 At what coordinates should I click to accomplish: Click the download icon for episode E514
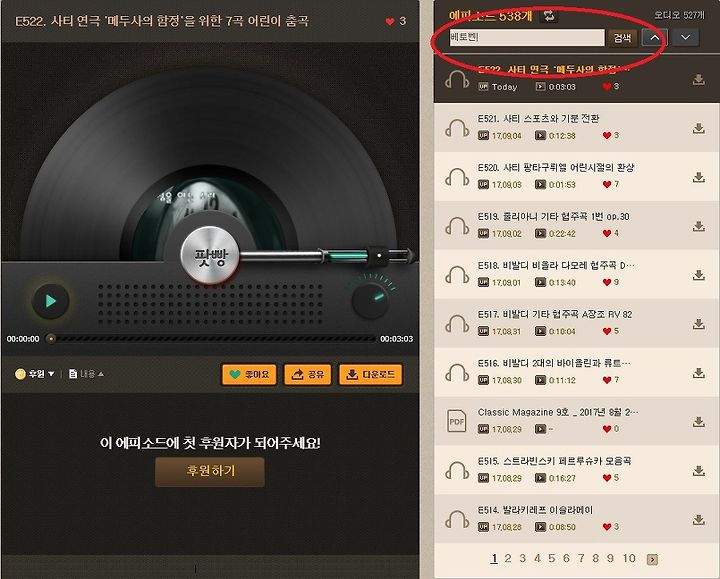click(x=698, y=520)
